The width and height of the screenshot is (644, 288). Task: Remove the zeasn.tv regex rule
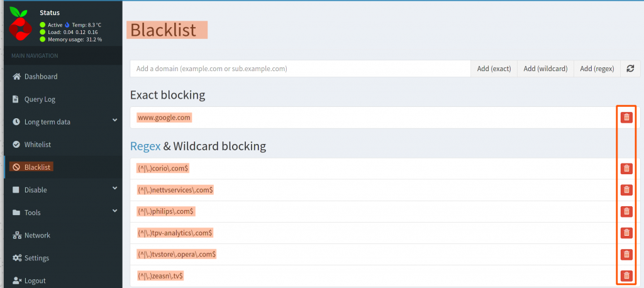[626, 275]
